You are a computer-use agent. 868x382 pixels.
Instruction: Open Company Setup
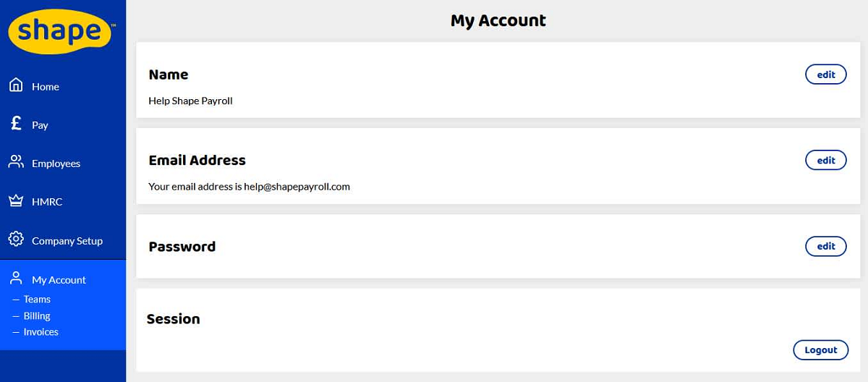[67, 241]
